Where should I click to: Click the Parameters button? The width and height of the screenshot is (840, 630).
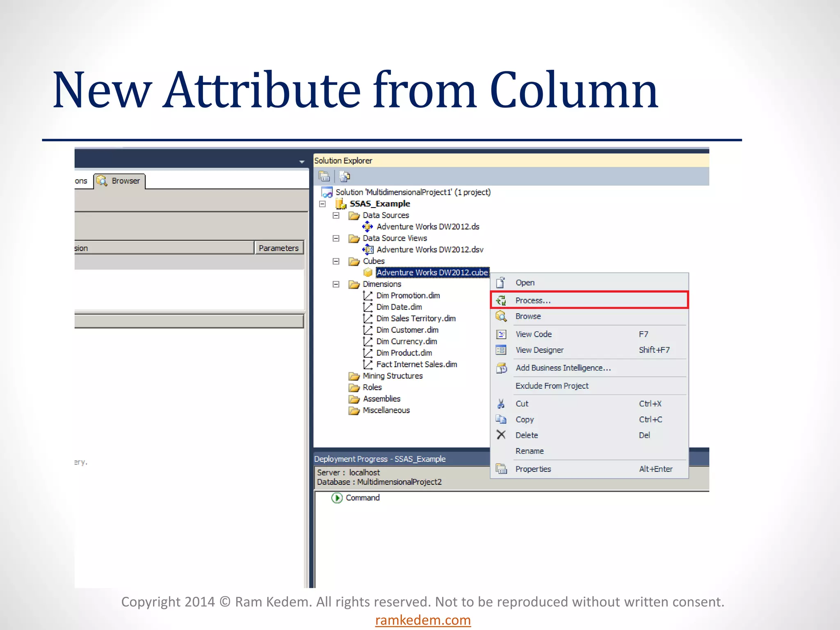click(x=279, y=248)
